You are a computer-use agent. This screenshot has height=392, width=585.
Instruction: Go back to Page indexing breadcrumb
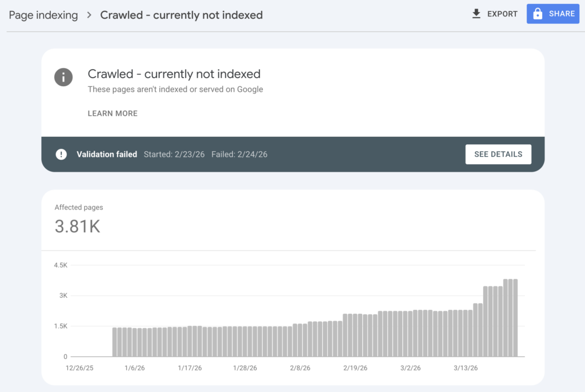43,15
